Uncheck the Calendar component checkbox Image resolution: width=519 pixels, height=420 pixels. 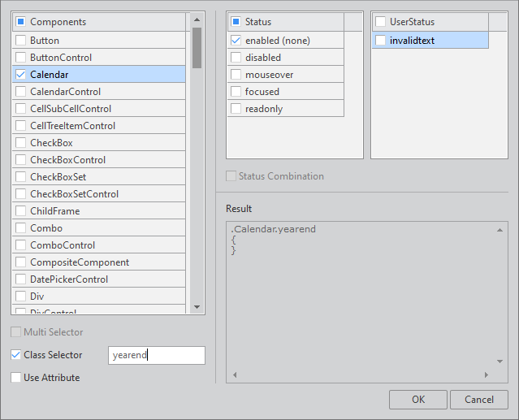(x=20, y=74)
